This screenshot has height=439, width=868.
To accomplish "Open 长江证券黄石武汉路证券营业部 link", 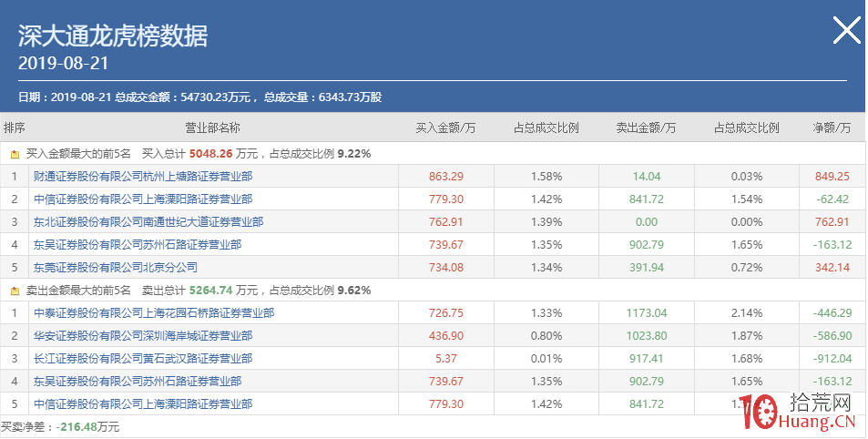I will (x=143, y=359).
